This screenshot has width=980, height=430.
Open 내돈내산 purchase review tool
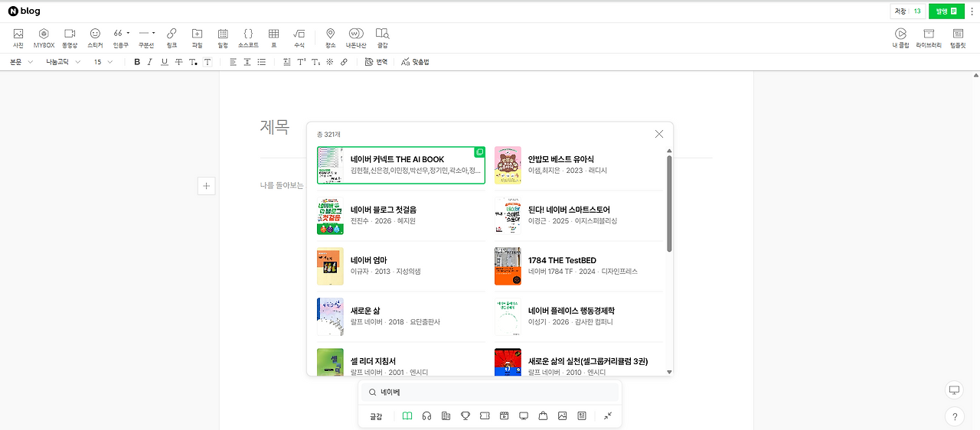point(356,37)
